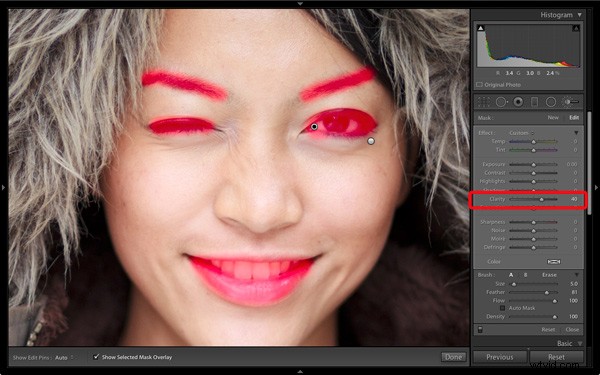This screenshot has height=375, width=600.
Task: Open the Effect Custom preset dropdown
Action: 522,133
